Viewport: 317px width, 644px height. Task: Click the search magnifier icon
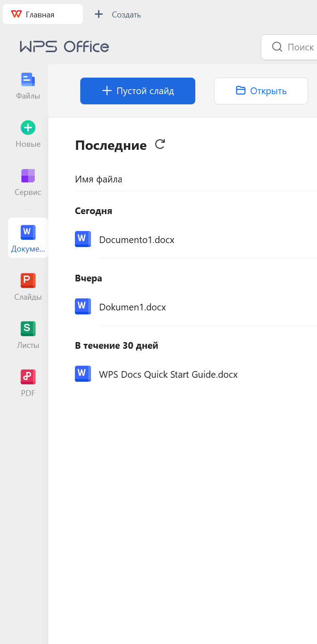click(277, 47)
